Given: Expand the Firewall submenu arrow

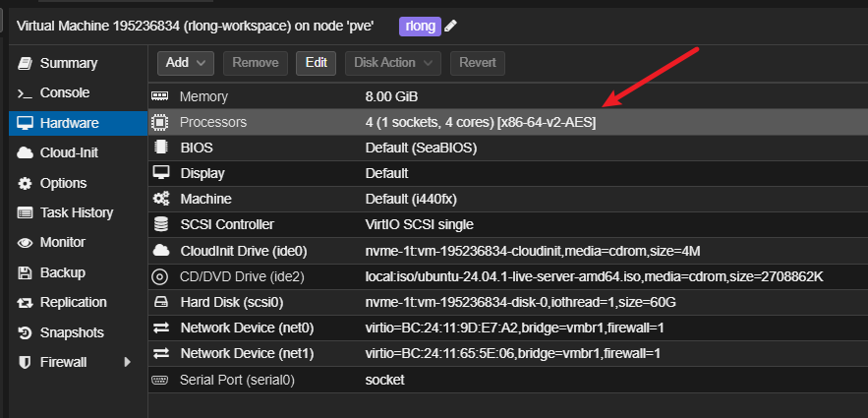Looking at the screenshot, I should pos(126,363).
